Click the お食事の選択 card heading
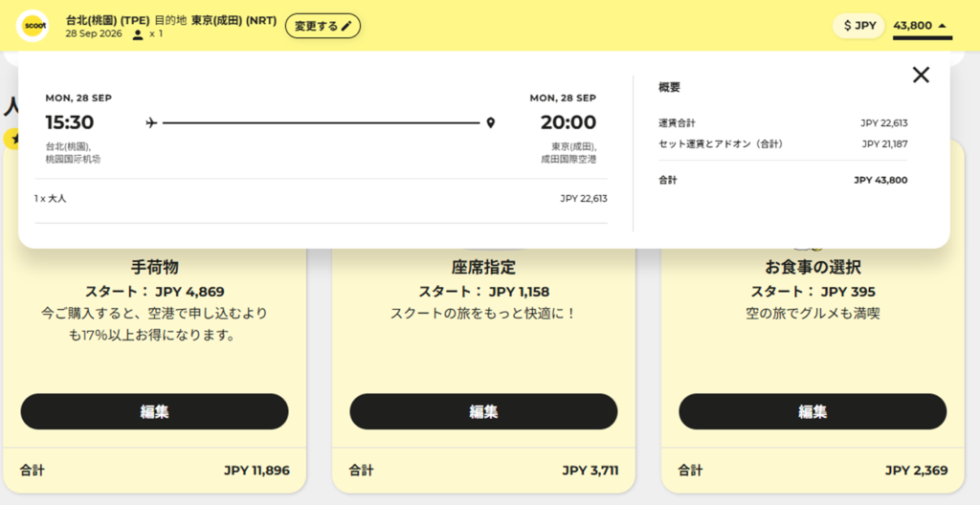The width and height of the screenshot is (980, 505). pos(813,268)
